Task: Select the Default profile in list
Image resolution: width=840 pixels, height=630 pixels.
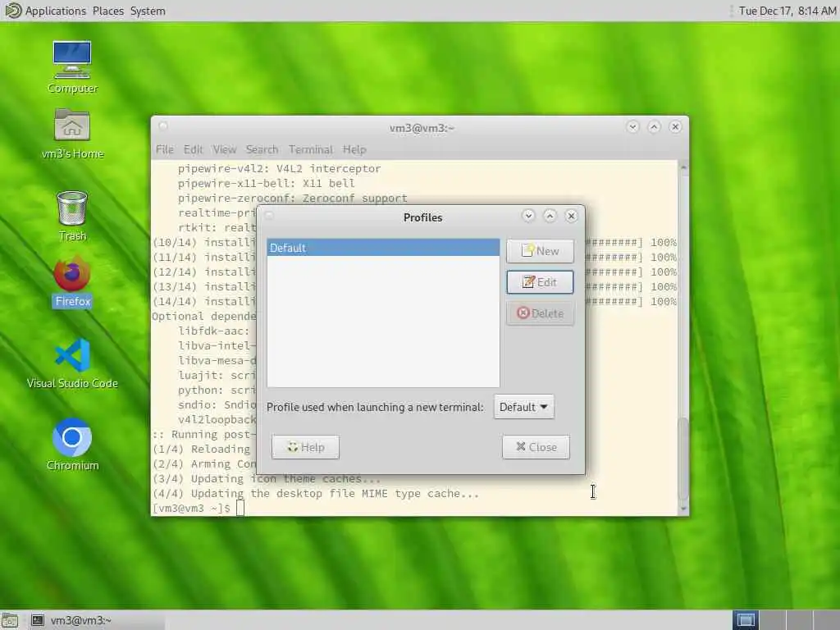Action: (x=383, y=248)
